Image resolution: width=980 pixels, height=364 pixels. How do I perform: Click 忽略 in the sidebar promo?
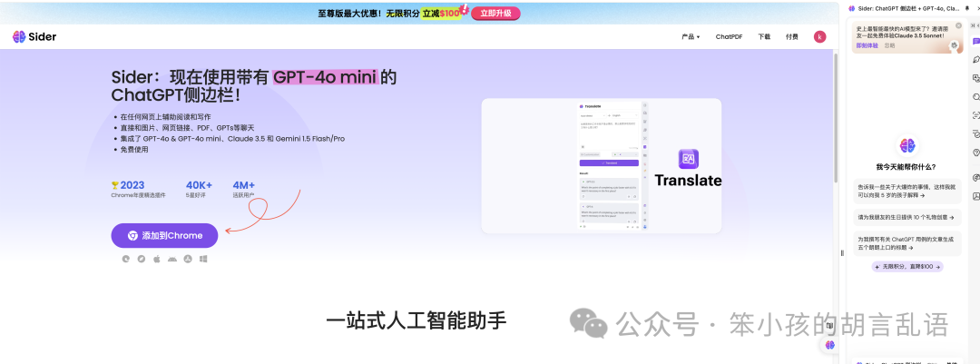tap(889, 45)
